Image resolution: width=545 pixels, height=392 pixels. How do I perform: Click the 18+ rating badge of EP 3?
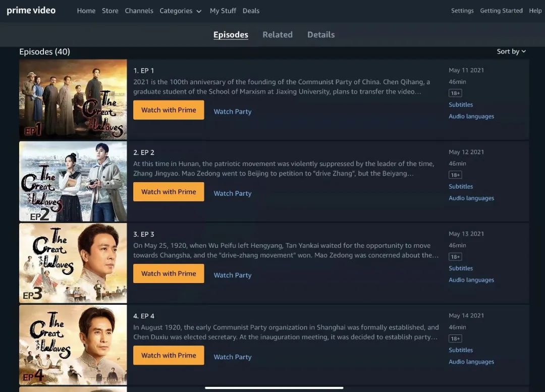[x=455, y=257]
